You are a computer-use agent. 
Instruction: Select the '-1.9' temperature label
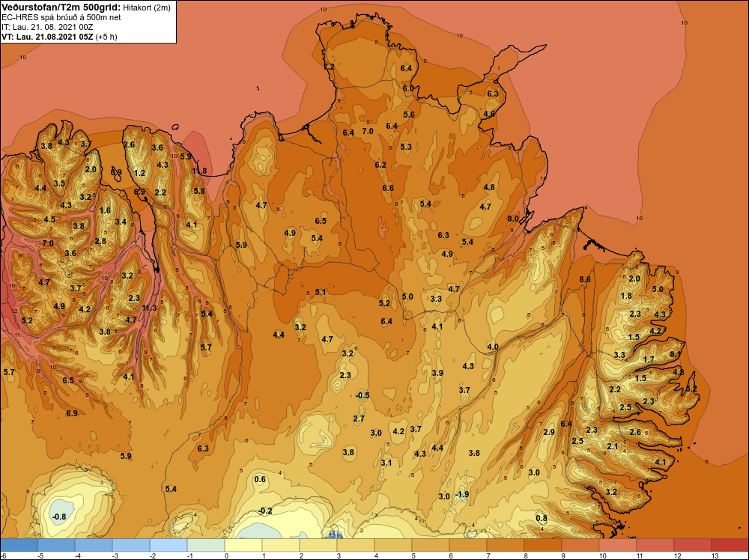[x=462, y=494]
